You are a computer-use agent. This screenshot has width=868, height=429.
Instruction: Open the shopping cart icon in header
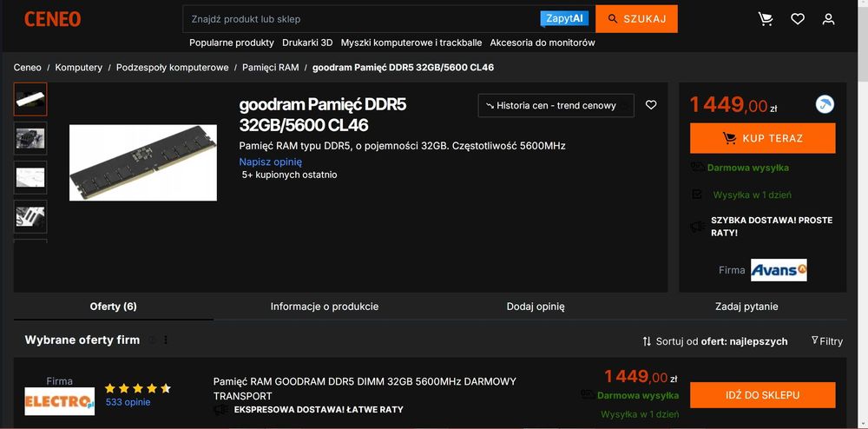766,19
